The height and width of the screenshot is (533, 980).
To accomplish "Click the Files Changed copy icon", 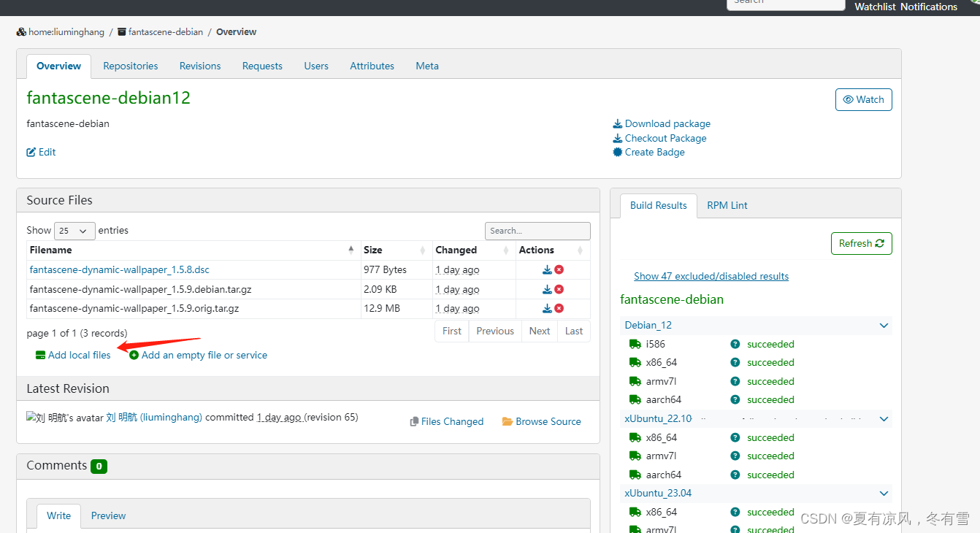I will tap(414, 421).
